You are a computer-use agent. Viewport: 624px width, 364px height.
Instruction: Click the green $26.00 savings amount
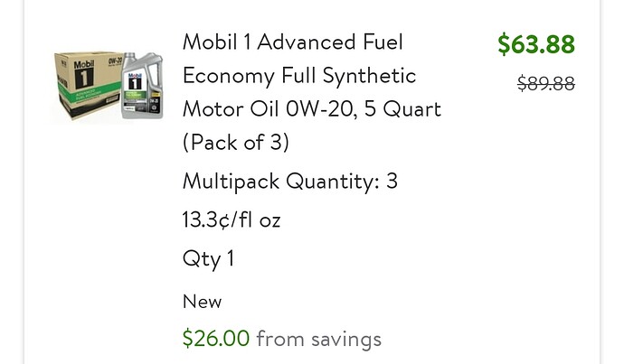point(216,339)
